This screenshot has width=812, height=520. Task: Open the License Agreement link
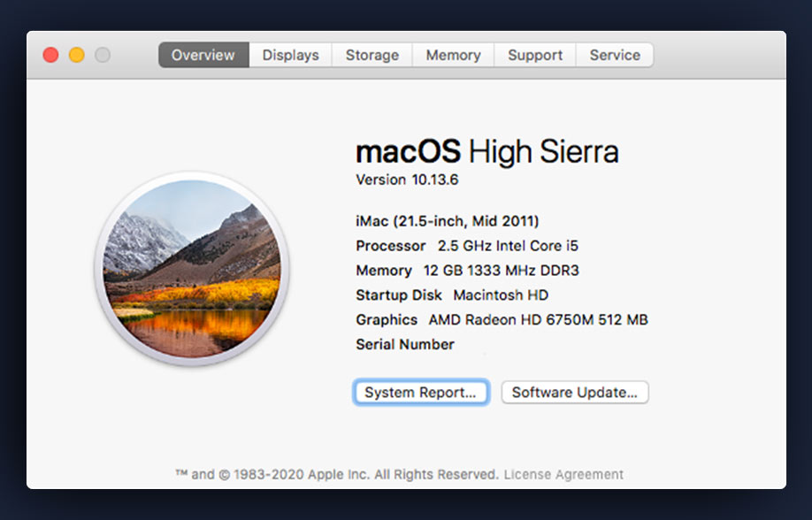(563, 474)
